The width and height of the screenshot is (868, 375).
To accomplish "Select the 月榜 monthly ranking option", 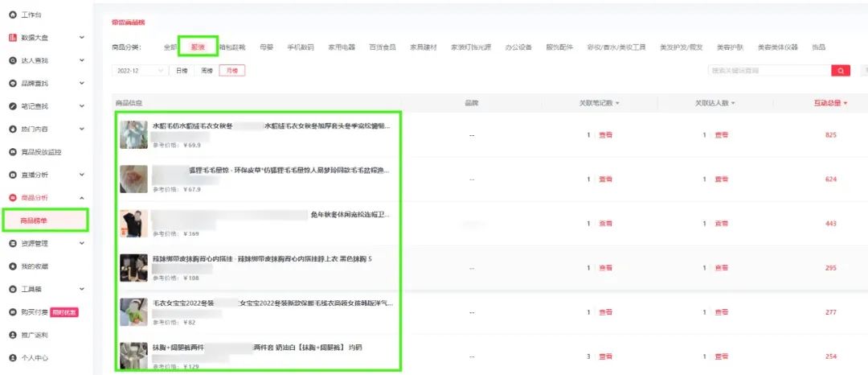I will (231, 71).
